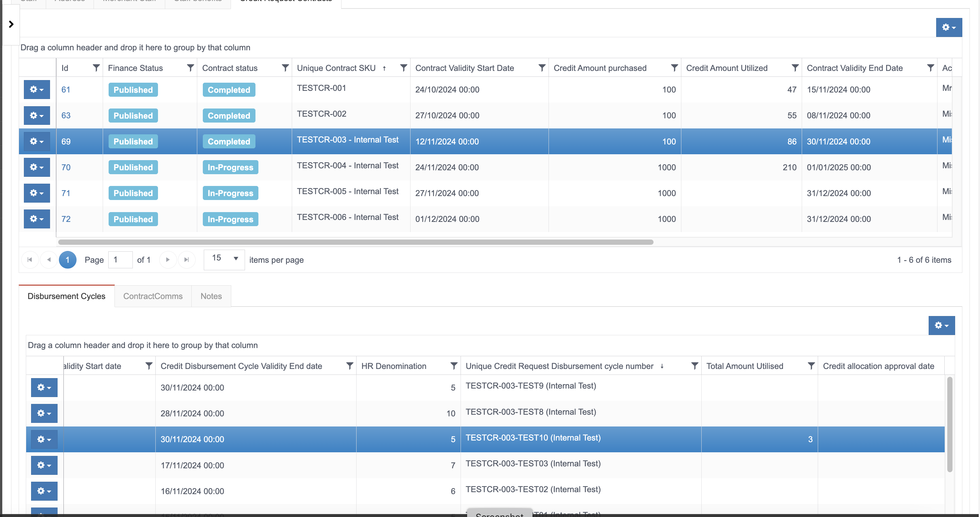Click the Page number input field
This screenshot has width=980, height=517.
tap(120, 260)
